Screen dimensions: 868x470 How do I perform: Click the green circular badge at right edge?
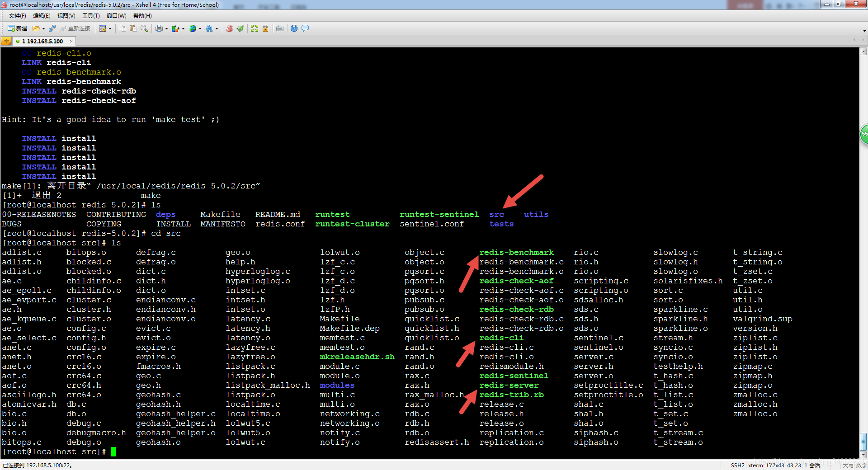click(x=864, y=134)
